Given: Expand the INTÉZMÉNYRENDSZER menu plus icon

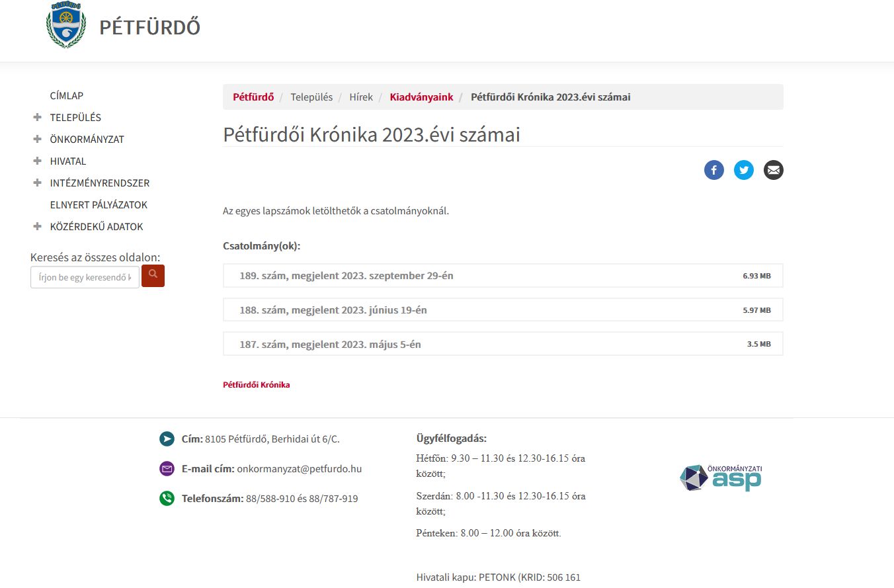Looking at the screenshot, I should click(37, 183).
